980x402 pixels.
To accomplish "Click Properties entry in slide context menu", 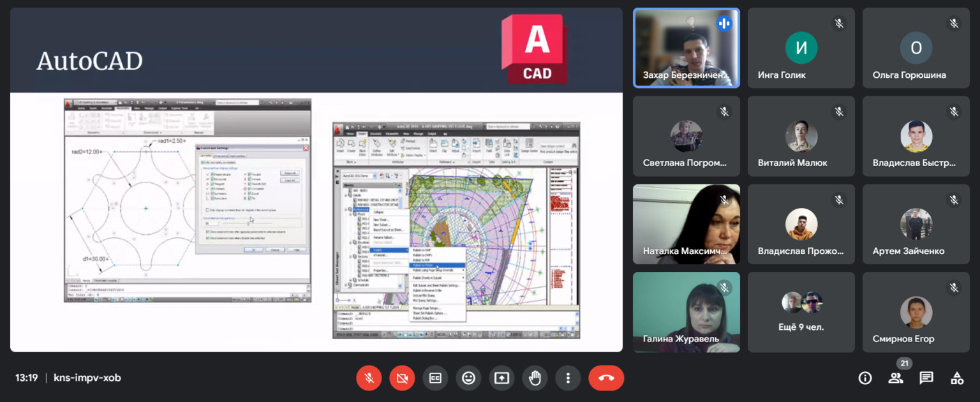I will [381, 271].
